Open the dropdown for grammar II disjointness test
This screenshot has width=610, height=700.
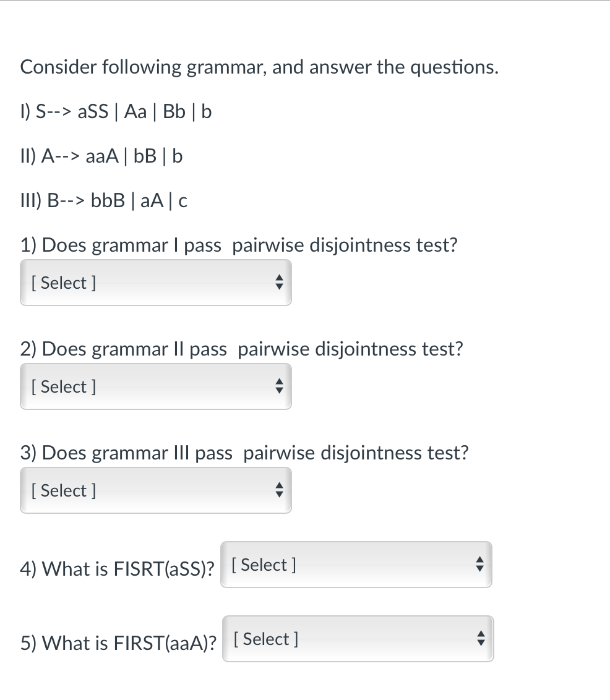click(155, 386)
